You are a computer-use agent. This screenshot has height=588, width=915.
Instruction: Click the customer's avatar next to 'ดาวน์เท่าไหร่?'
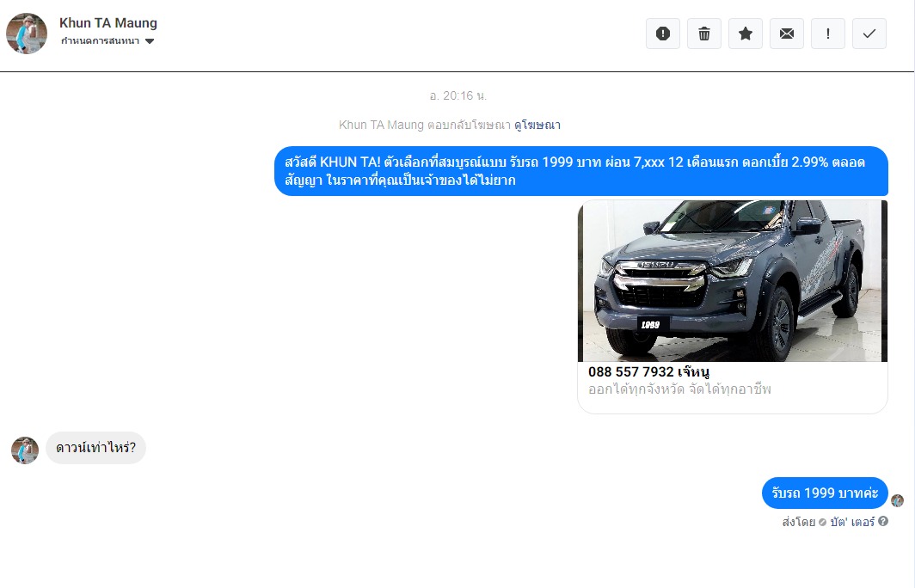tap(25, 450)
